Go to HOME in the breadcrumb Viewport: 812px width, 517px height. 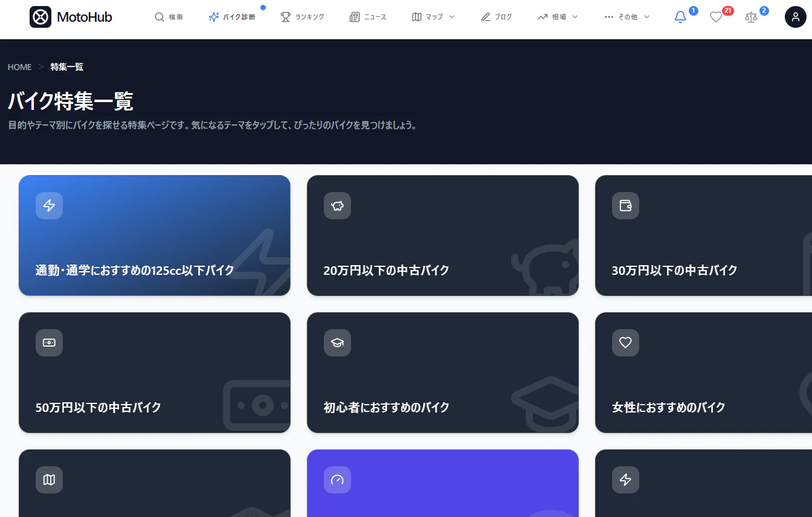coord(19,67)
